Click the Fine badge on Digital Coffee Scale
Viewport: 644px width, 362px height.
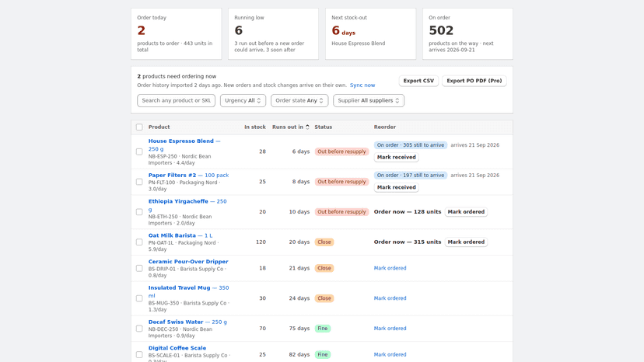(x=323, y=354)
